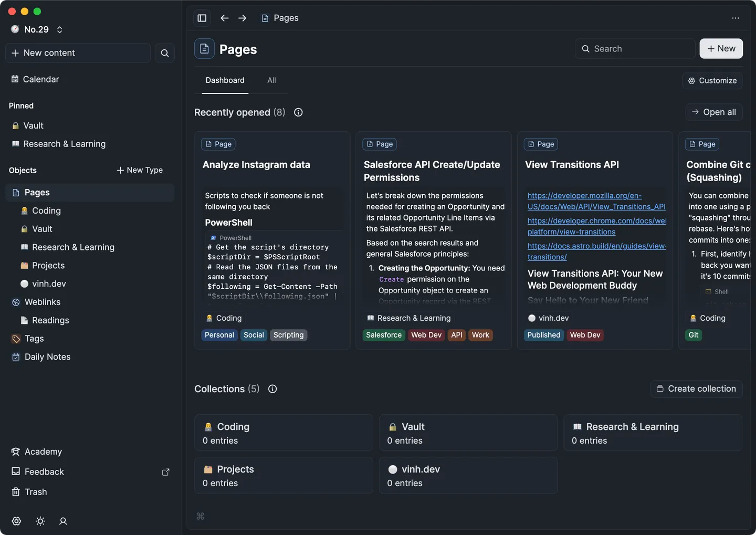Open Vault collection card

pyautogui.click(x=468, y=433)
